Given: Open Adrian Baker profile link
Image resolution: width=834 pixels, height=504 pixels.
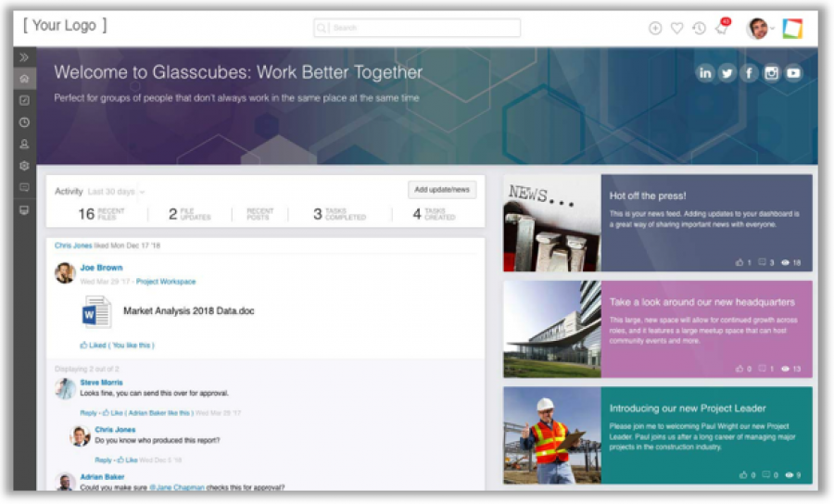Looking at the screenshot, I should pyautogui.click(x=102, y=477).
